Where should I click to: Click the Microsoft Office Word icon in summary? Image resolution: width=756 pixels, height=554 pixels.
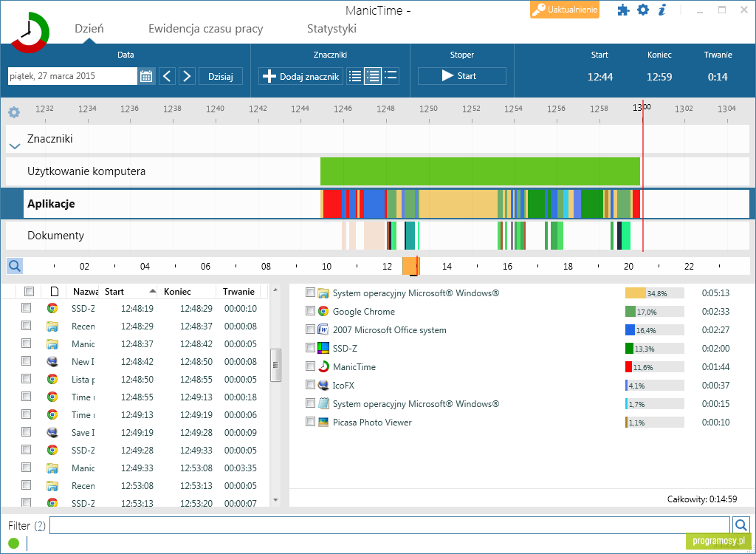(323, 329)
